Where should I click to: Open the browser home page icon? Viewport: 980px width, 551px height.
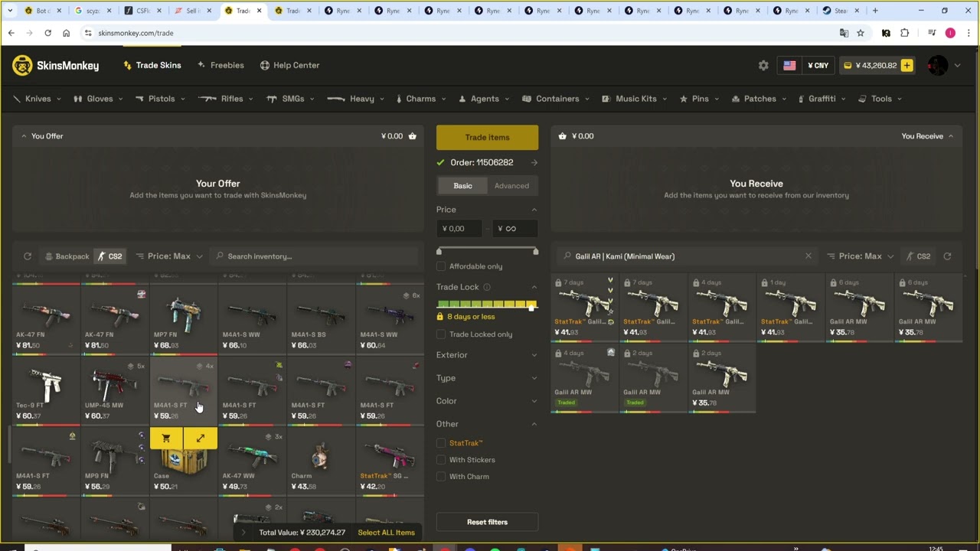pyautogui.click(x=66, y=33)
